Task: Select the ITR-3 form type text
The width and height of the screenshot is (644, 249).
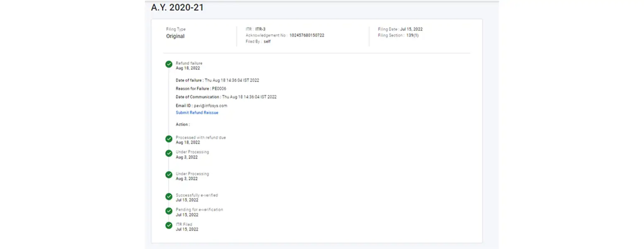Action: (260, 29)
